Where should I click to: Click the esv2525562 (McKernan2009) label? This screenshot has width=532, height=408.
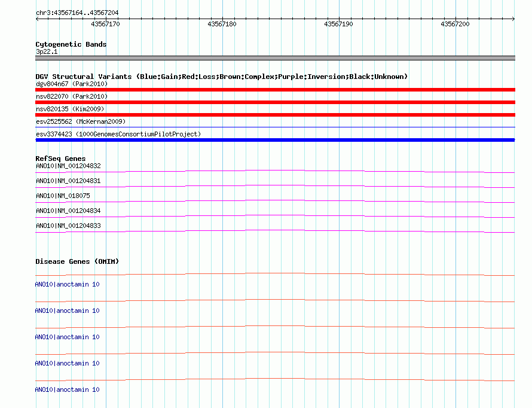pos(81,121)
